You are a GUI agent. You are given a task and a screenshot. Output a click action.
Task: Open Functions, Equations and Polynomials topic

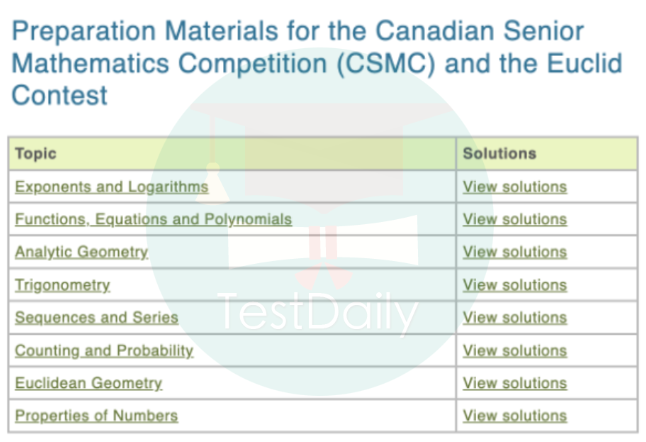click(153, 219)
